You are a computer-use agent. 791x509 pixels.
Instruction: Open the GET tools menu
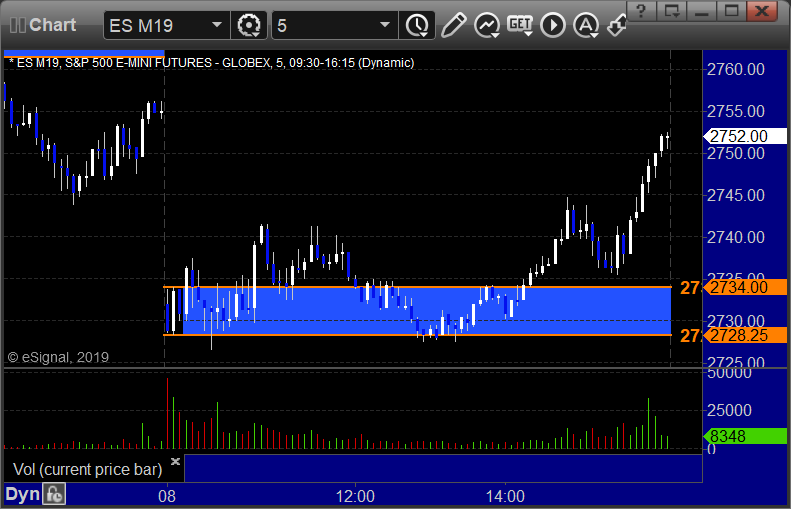click(x=520, y=25)
